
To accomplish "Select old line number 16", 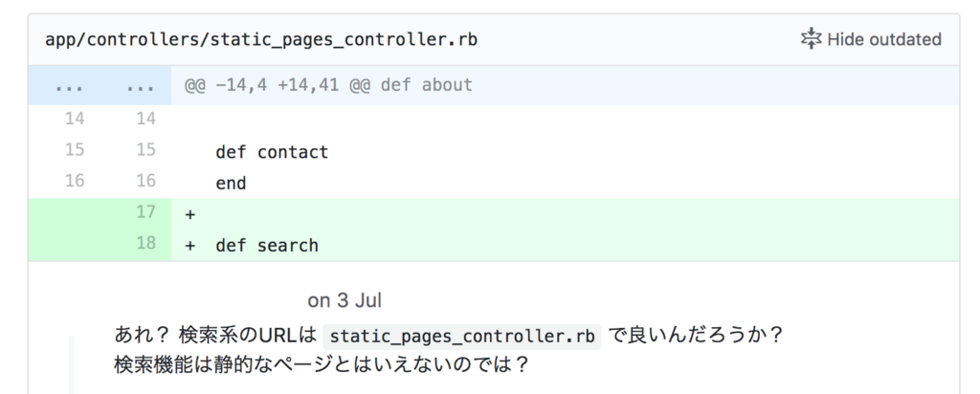I will tap(75, 181).
